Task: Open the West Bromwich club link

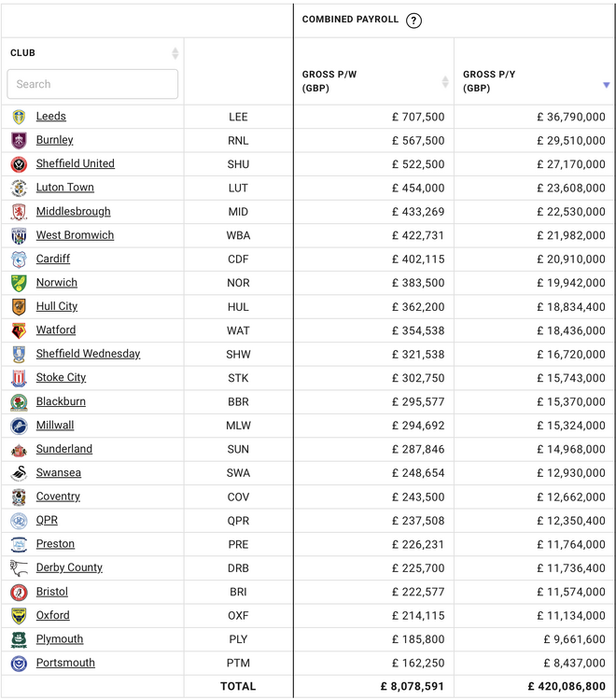Action: coord(75,235)
